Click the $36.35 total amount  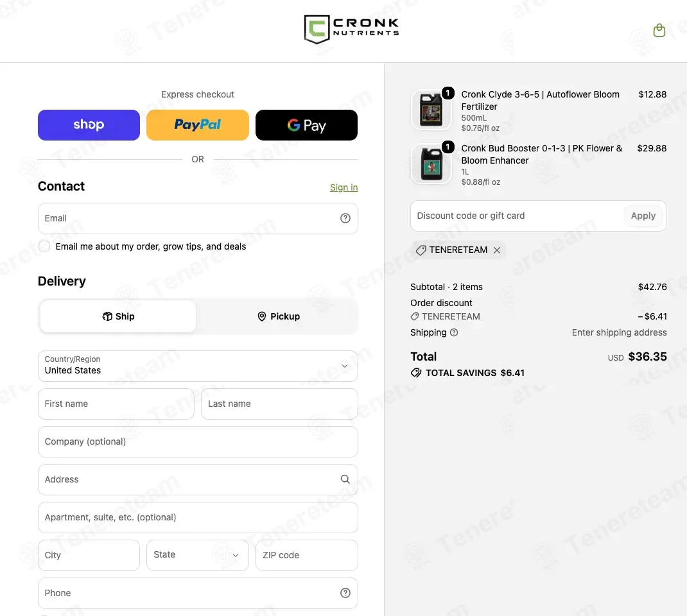coord(648,357)
